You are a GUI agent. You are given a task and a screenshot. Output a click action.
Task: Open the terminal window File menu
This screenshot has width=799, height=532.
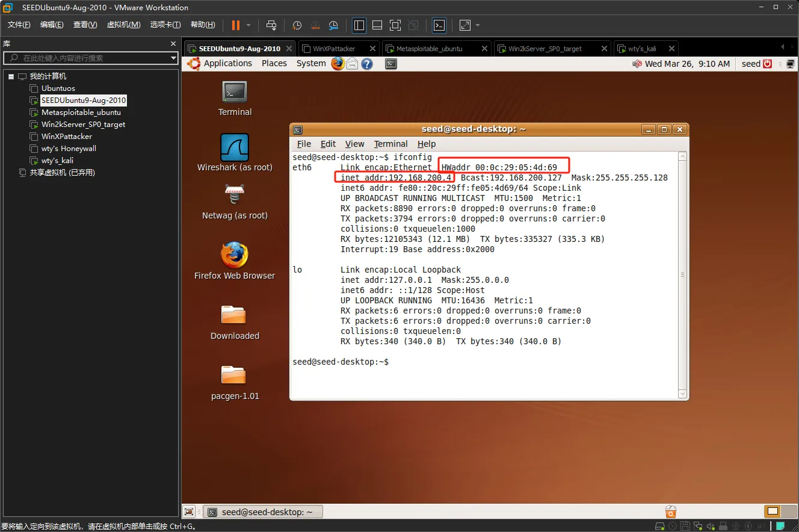[304, 144]
